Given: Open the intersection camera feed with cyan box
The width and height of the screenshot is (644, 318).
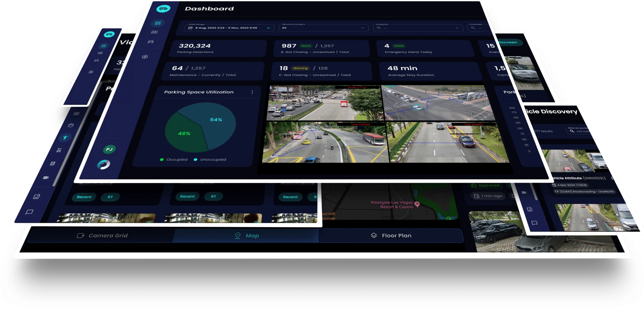Looking at the screenshot, I should 438,103.
